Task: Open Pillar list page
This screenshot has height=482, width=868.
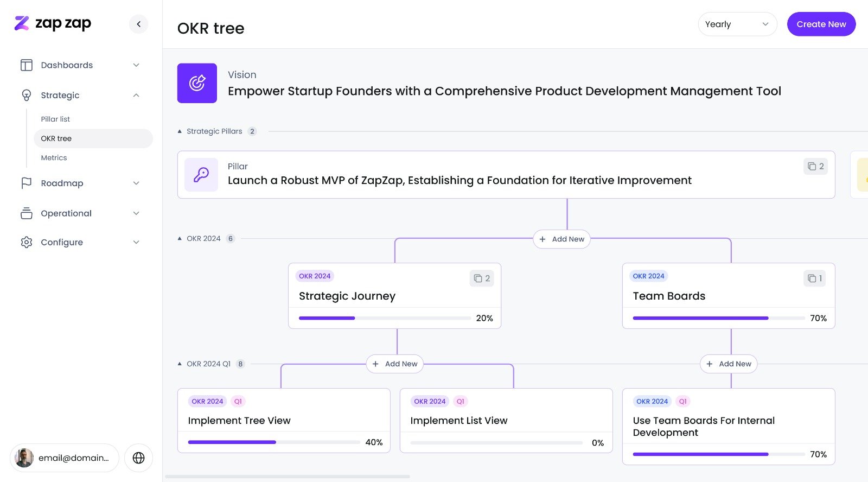Action: click(x=55, y=119)
